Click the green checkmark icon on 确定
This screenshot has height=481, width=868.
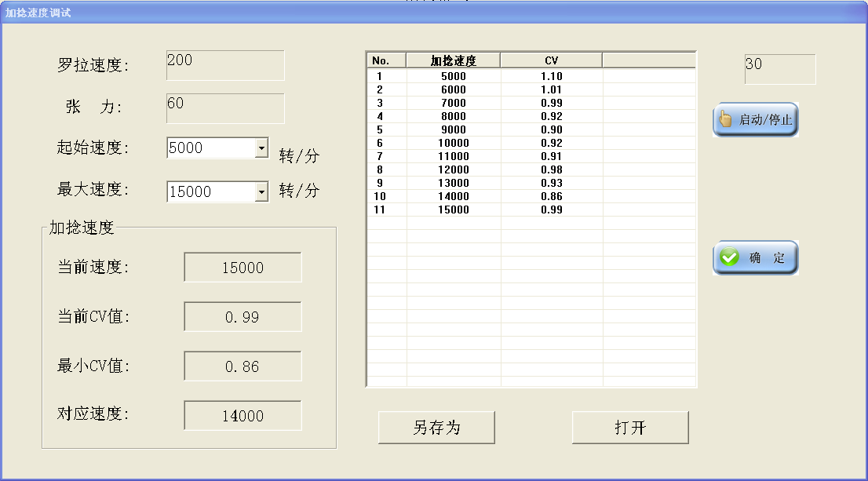(x=729, y=258)
